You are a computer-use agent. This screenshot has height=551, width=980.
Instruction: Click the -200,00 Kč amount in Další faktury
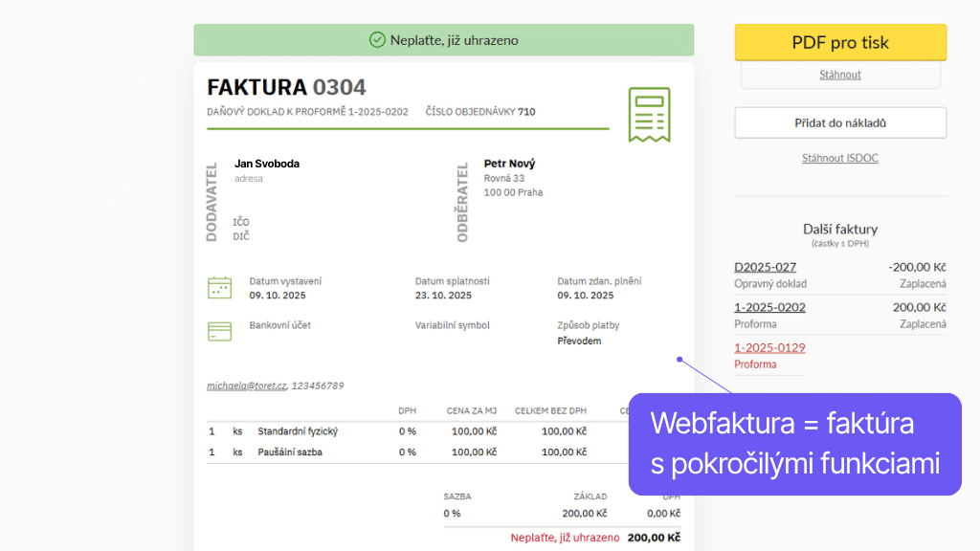(917, 267)
